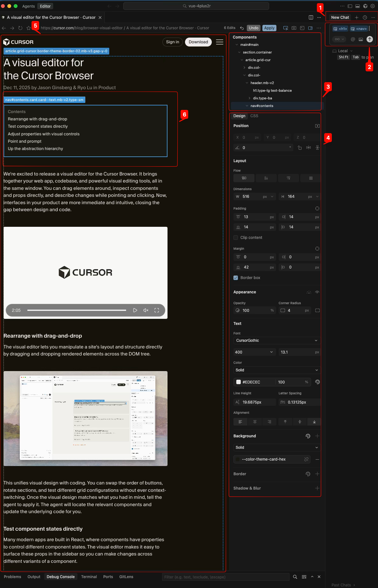Select the grid flow layout icon
Viewport: 378px width, 588px height.
[310, 178]
